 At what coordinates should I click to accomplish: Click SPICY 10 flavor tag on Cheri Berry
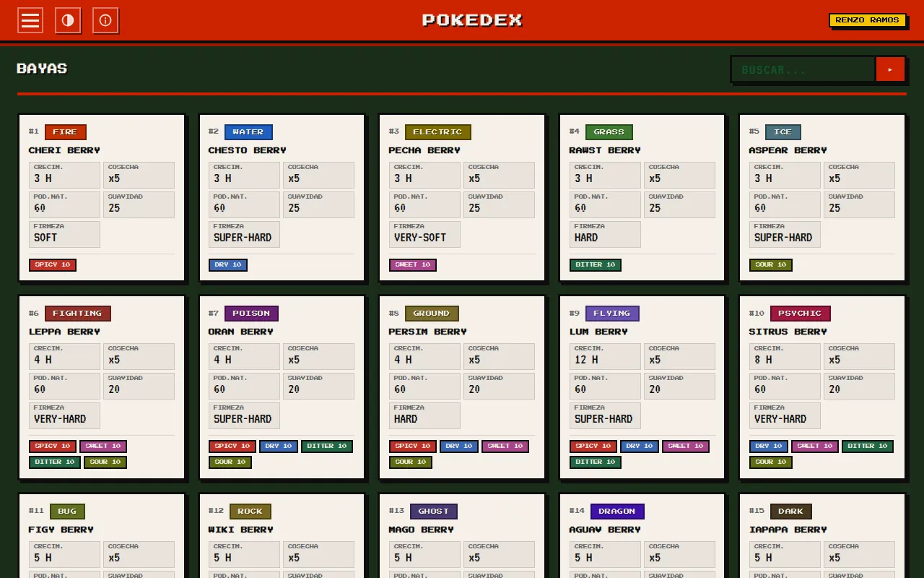(53, 265)
